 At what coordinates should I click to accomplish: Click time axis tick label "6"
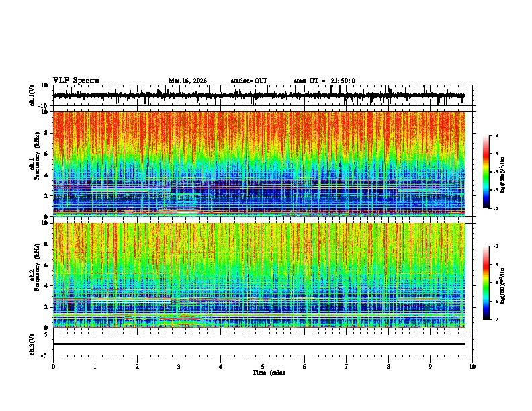point(304,367)
